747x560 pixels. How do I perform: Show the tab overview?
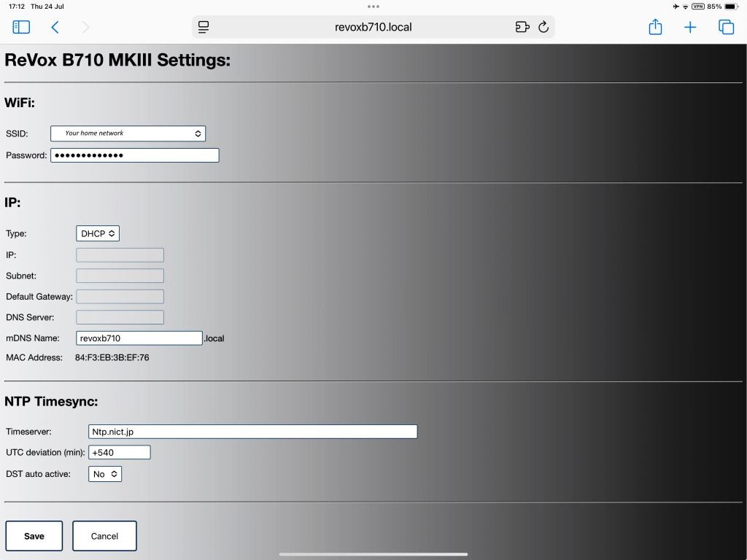pos(726,27)
